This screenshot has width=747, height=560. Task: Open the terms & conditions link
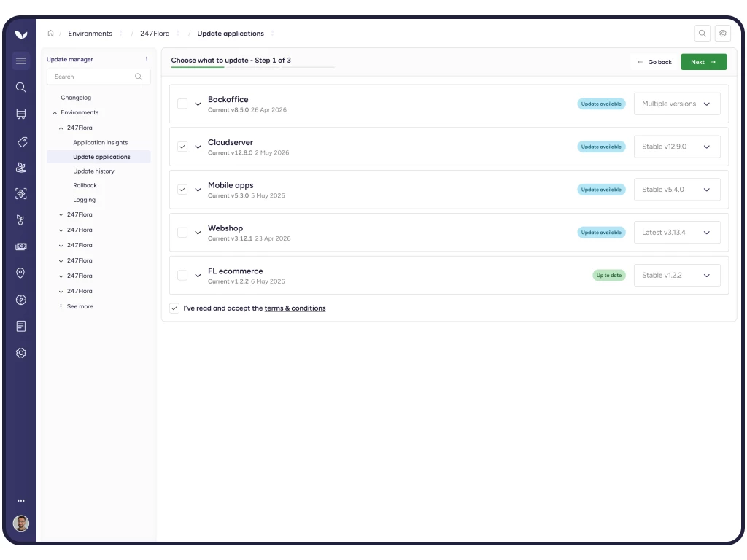coord(295,308)
